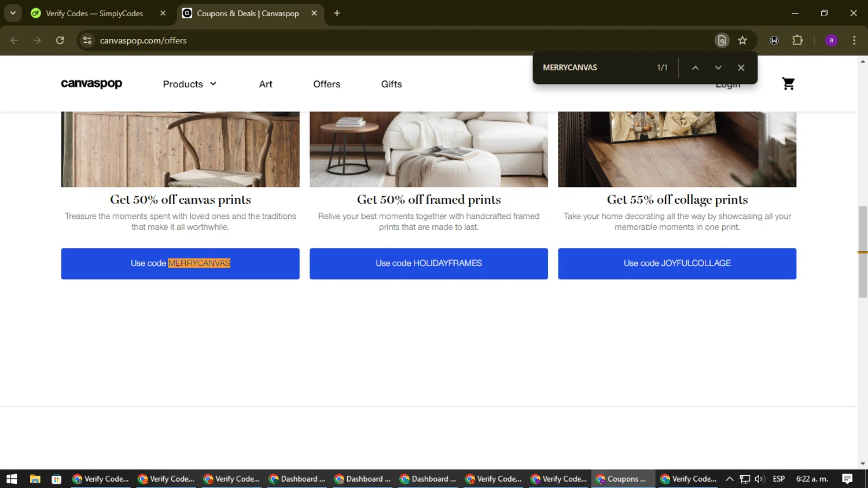Click the Login link
The height and width of the screenshot is (488, 868).
[727, 85]
